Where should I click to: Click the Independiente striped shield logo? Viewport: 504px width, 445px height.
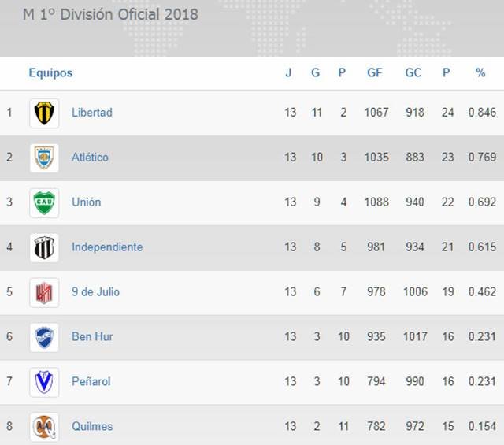pyautogui.click(x=44, y=247)
